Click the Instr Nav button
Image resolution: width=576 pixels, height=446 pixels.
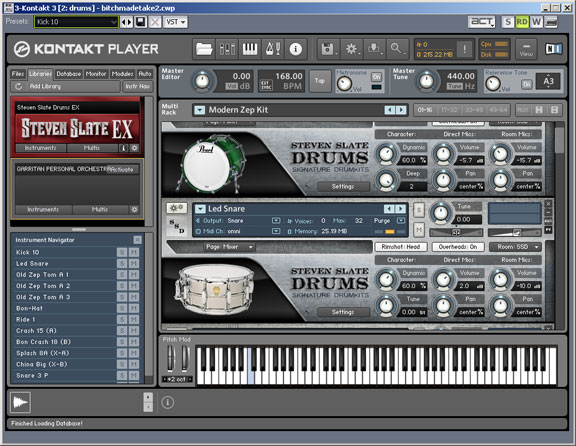[x=137, y=86]
